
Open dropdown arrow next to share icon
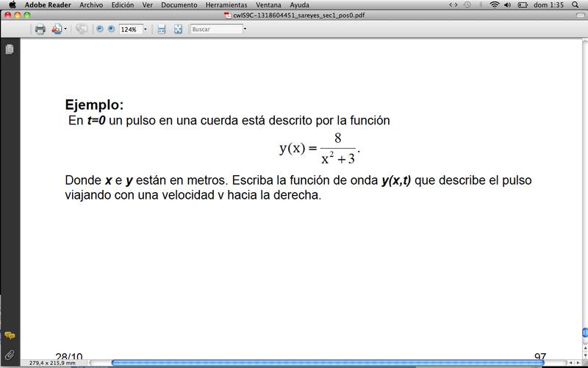click(x=65, y=29)
